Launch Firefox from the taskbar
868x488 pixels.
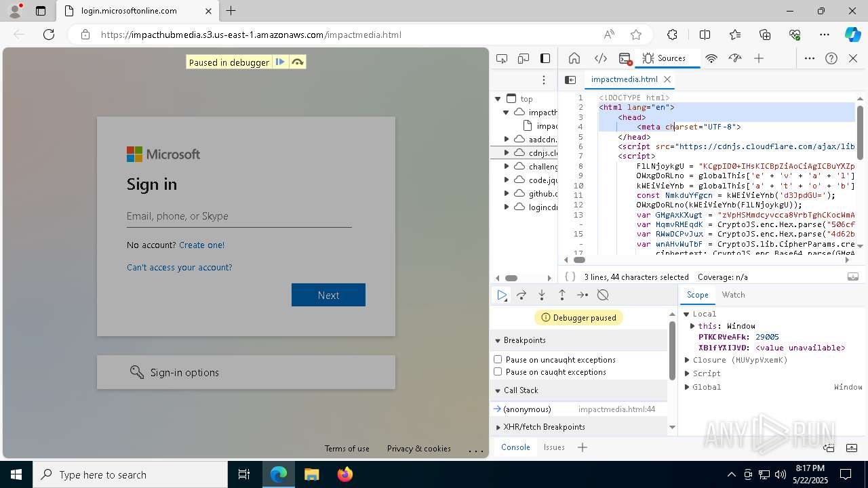pyautogui.click(x=345, y=474)
